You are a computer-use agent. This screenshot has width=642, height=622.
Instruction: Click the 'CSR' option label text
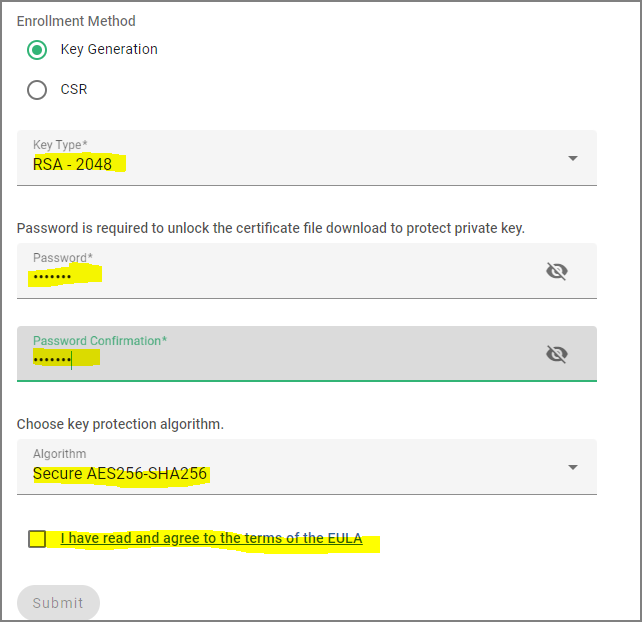click(x=74, y=89)
